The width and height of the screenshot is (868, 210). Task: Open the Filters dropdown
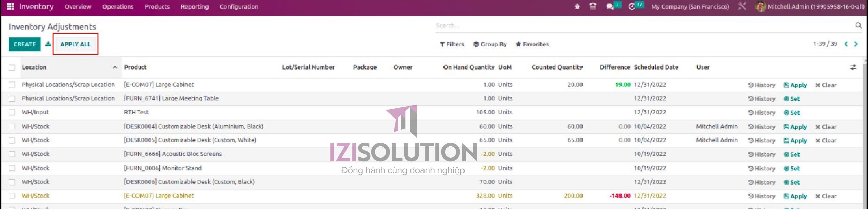452,44
